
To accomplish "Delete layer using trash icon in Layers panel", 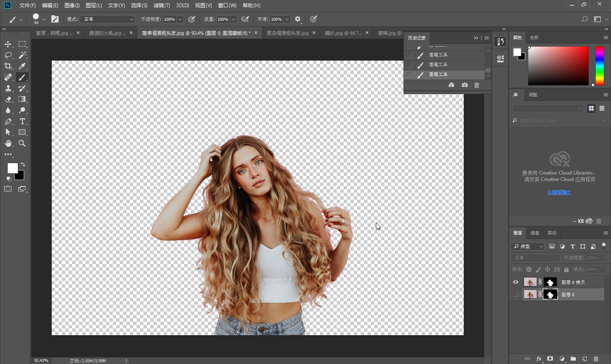I will click(596, 358).
